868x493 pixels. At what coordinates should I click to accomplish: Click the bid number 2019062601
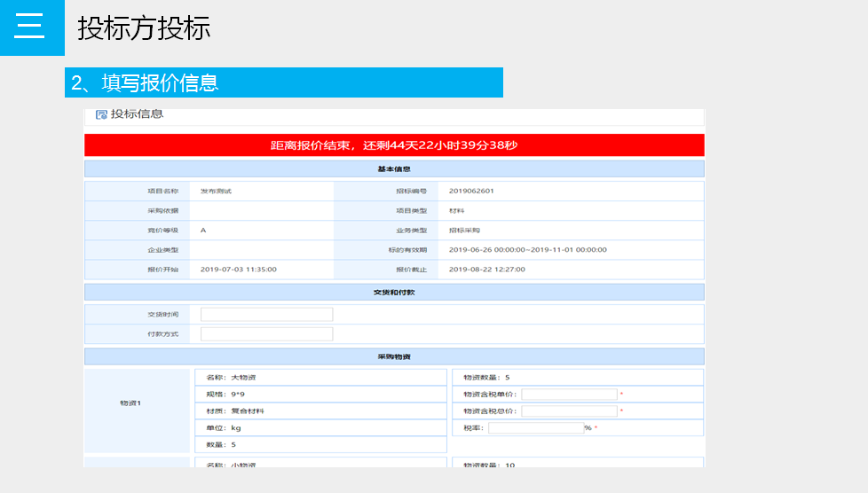click(x=471, y=191)
